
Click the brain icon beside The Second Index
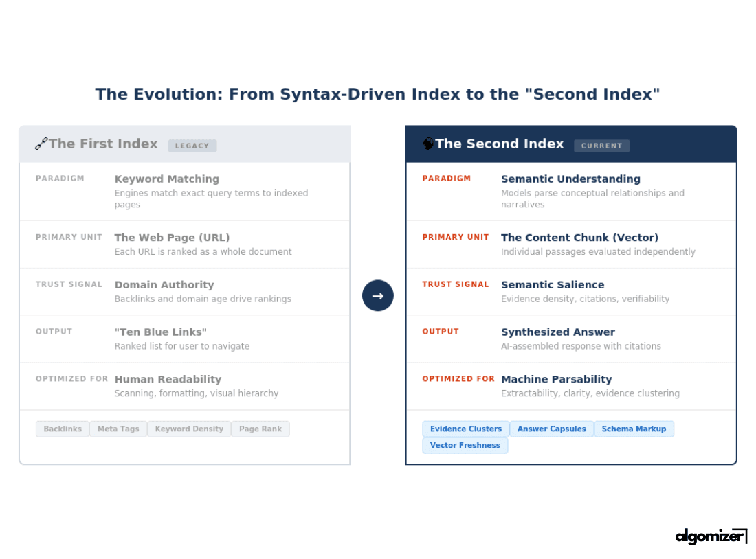428,144
